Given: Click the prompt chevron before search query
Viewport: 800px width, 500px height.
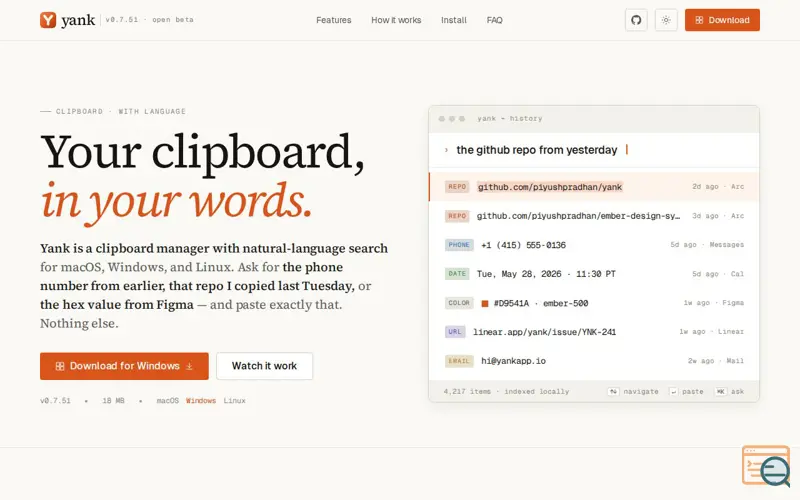Looking at the screenshot, I should [446, 150].
